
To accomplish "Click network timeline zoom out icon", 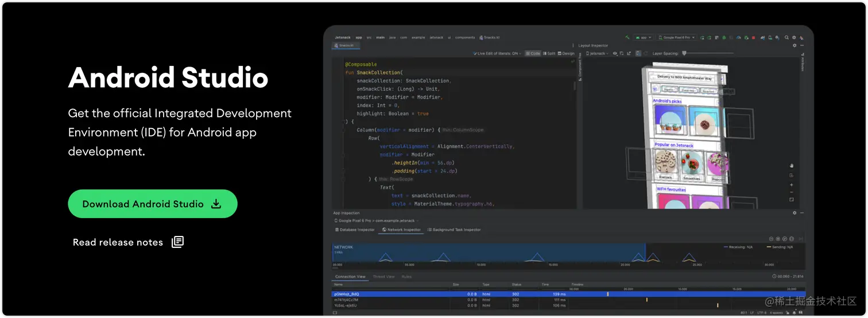I will pos(772,239).
